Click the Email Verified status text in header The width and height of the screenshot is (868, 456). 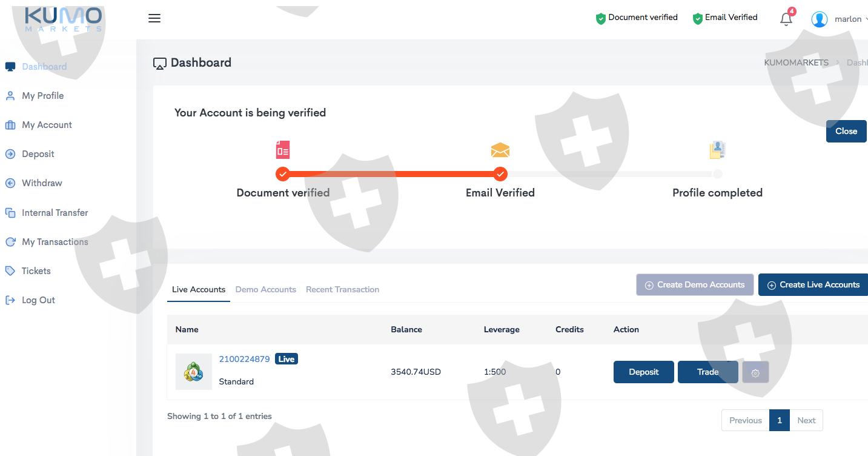(731, 18)
